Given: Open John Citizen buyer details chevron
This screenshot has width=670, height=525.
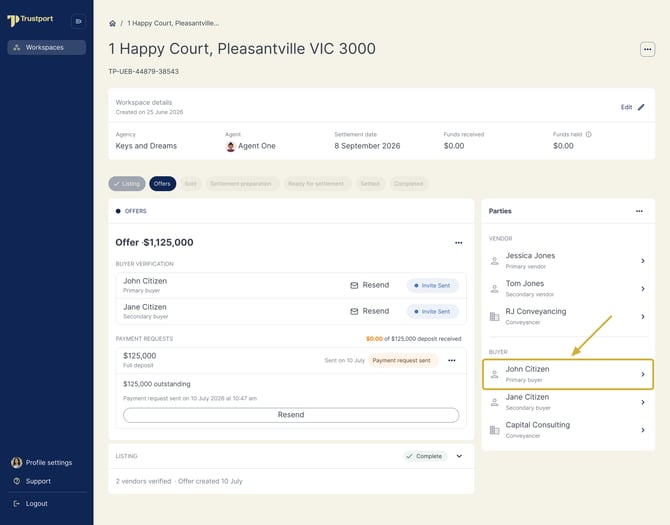Looking at the screenshot, I should (x=643, y=374).
